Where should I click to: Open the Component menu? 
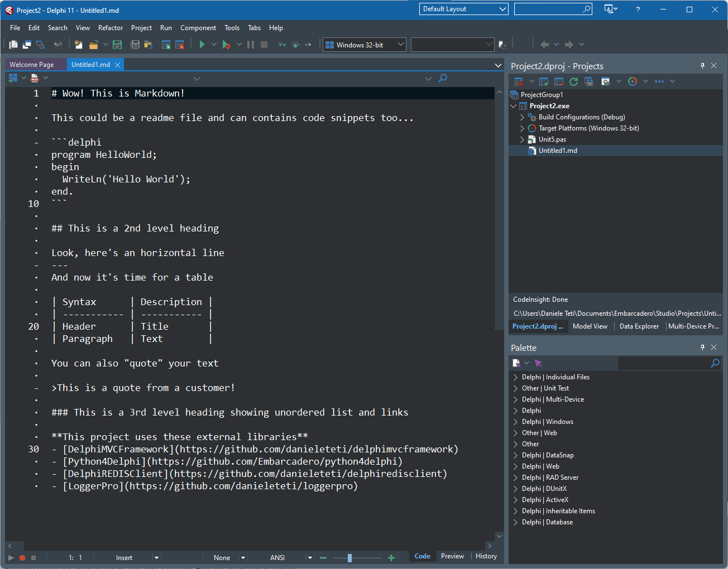pos(198,28)
